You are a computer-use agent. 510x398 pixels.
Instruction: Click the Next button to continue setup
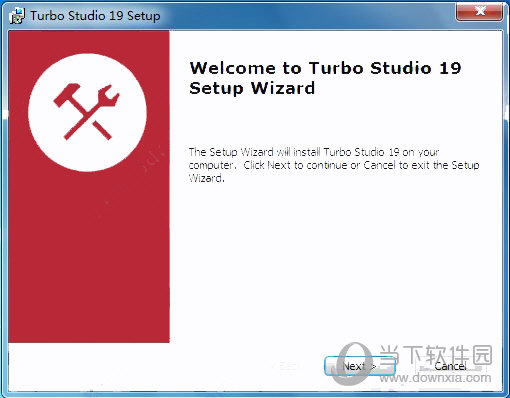(x=360, y=366)
